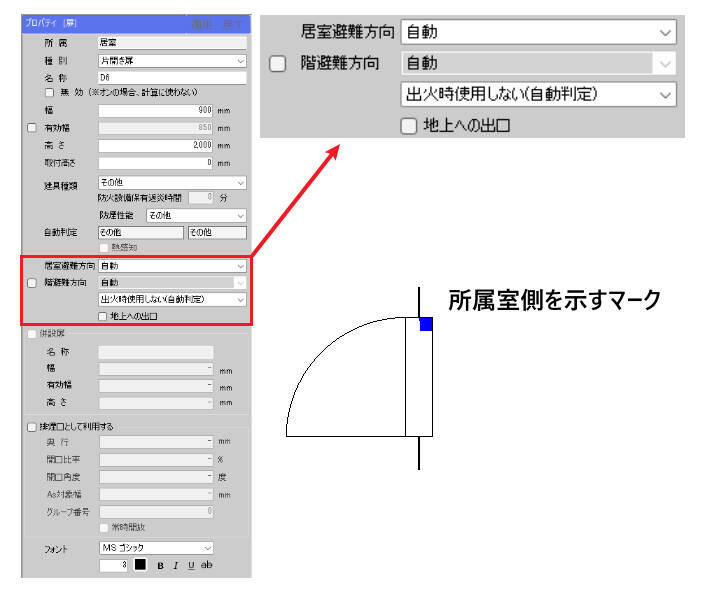Click 戻す button in panel header
This screenshot has height=591, width=702.
233,24
